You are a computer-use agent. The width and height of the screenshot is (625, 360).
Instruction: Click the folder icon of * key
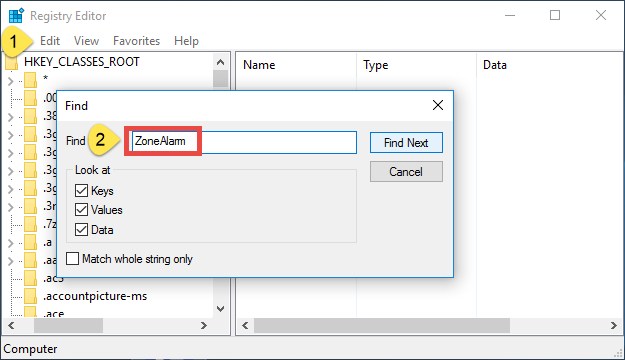(30, 80)
